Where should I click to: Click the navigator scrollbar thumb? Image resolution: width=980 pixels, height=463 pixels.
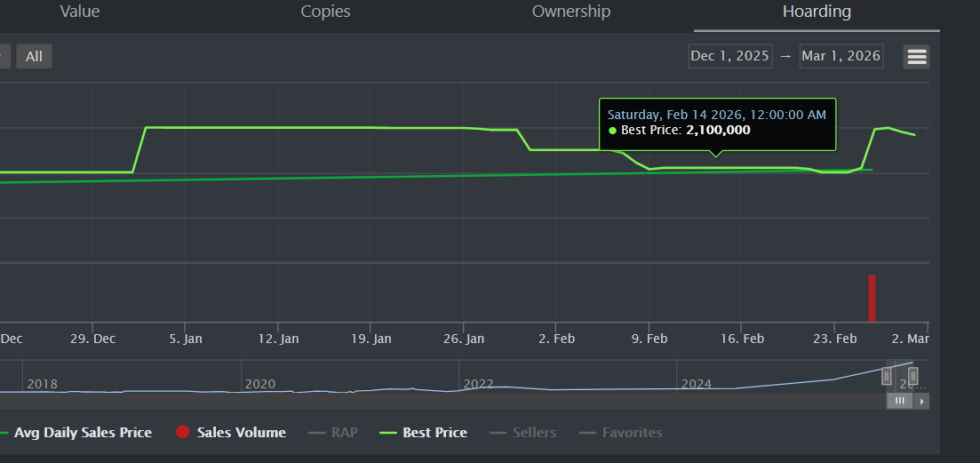[x=900, y=401]
